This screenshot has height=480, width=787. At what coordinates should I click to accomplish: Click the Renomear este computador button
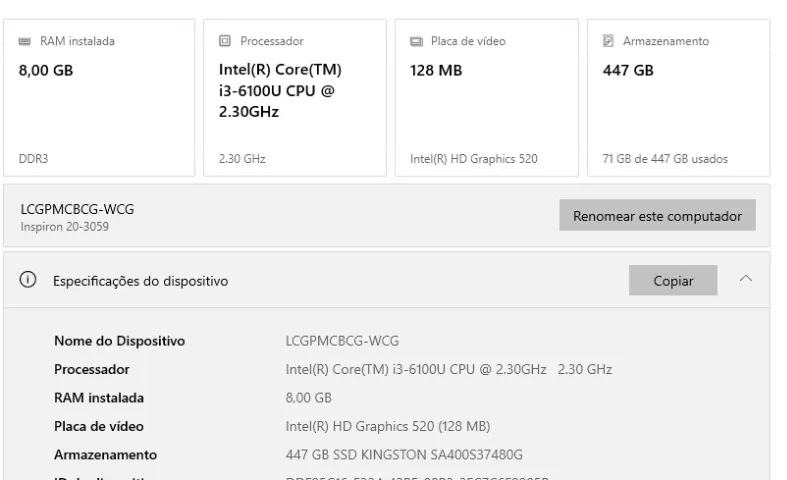pos(658,215)
